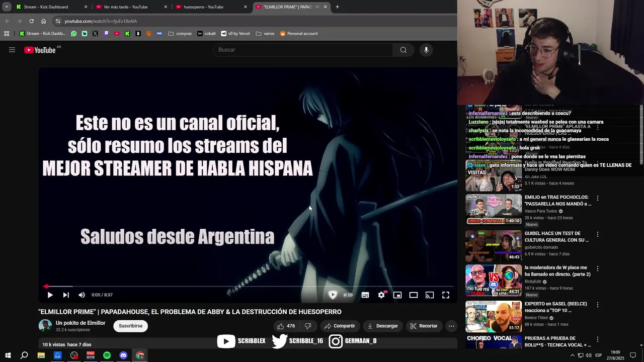Open more actions three-dot menu below video
Viewport: 644px width, 362px height.
[x=451, y=326]
